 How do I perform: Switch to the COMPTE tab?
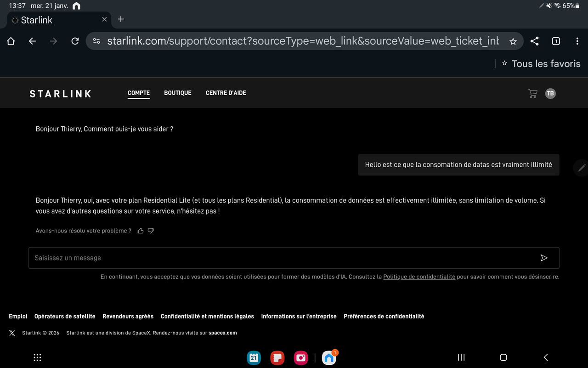click(138, 93)
